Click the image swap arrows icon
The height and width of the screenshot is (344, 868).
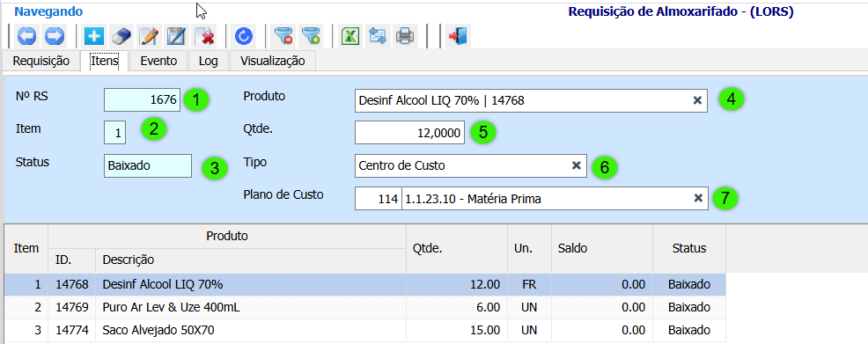click(x=378, y=36)
